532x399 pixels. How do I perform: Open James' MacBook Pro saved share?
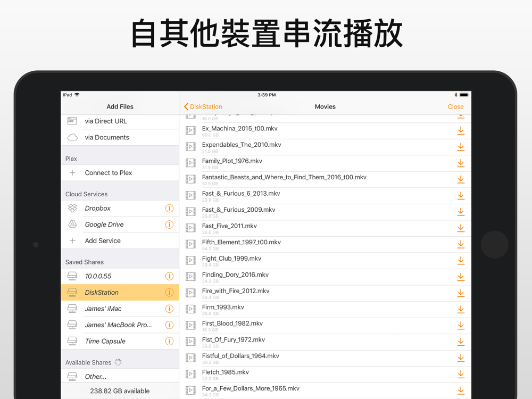click(x=120, y=325)
